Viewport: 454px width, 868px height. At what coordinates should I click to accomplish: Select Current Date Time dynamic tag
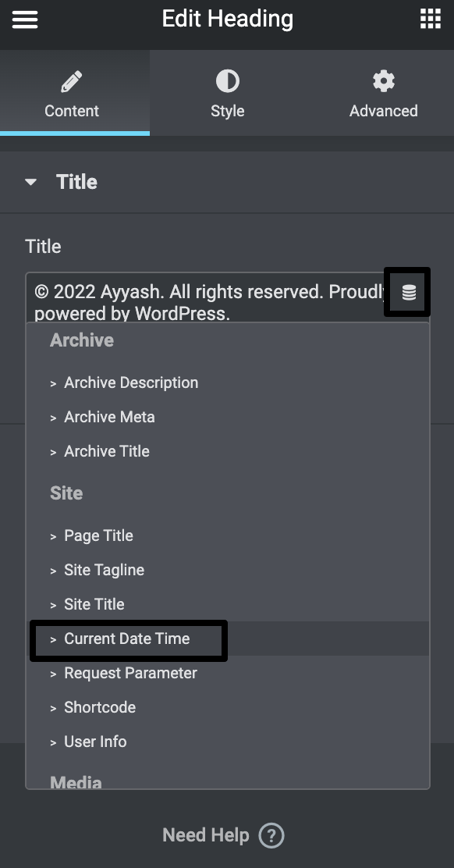point(126,639)
